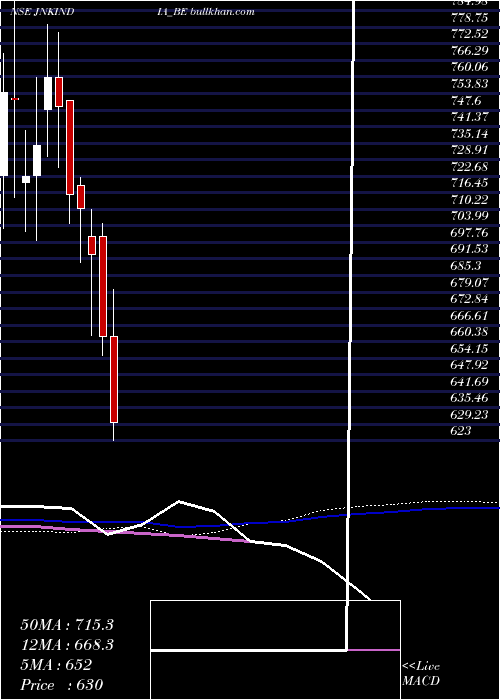Click the 641.69 price axis label
The width and height of the screenshot is (500, 700).
pos(469,382)
